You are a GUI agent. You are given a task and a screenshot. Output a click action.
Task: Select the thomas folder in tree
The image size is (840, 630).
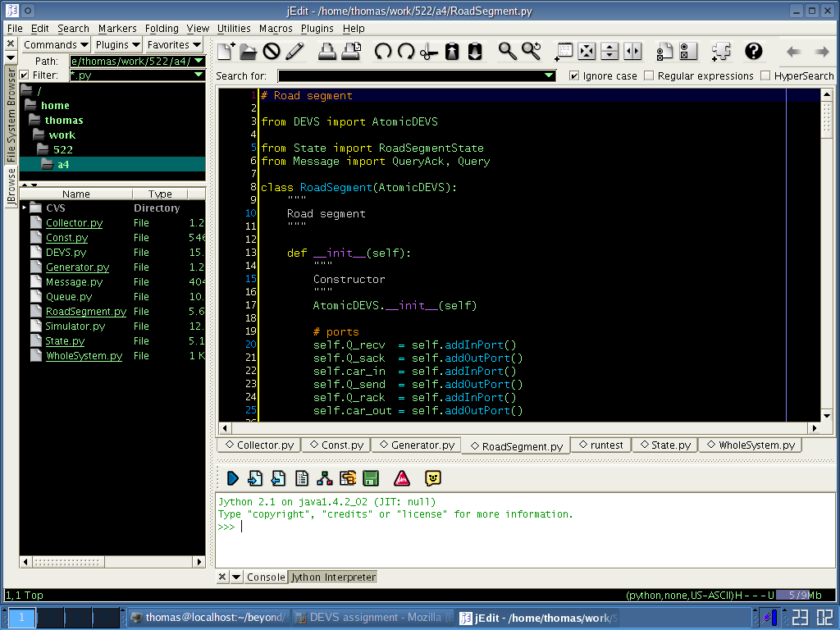[64, 120]
